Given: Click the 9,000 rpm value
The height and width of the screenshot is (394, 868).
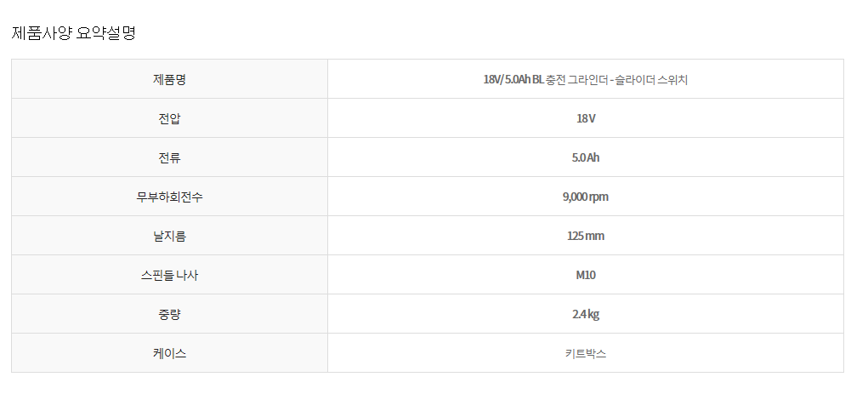Looking at the screenshot, I should [586, 197].
